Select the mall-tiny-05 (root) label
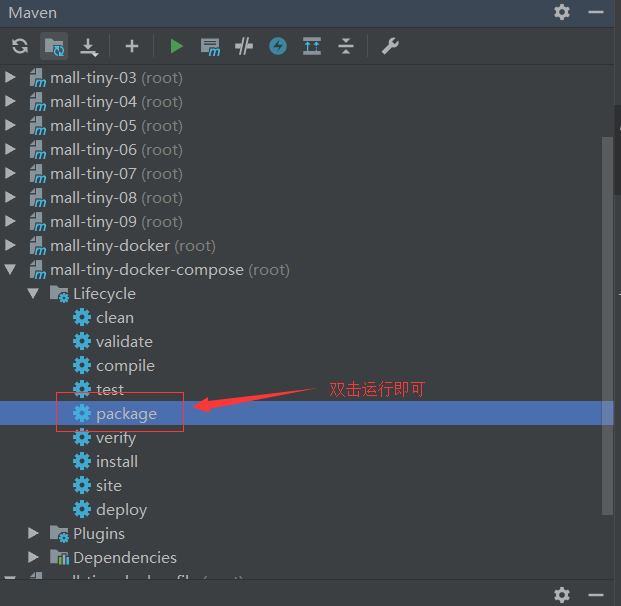Screen dimensions: 621x606 [116, 126]
